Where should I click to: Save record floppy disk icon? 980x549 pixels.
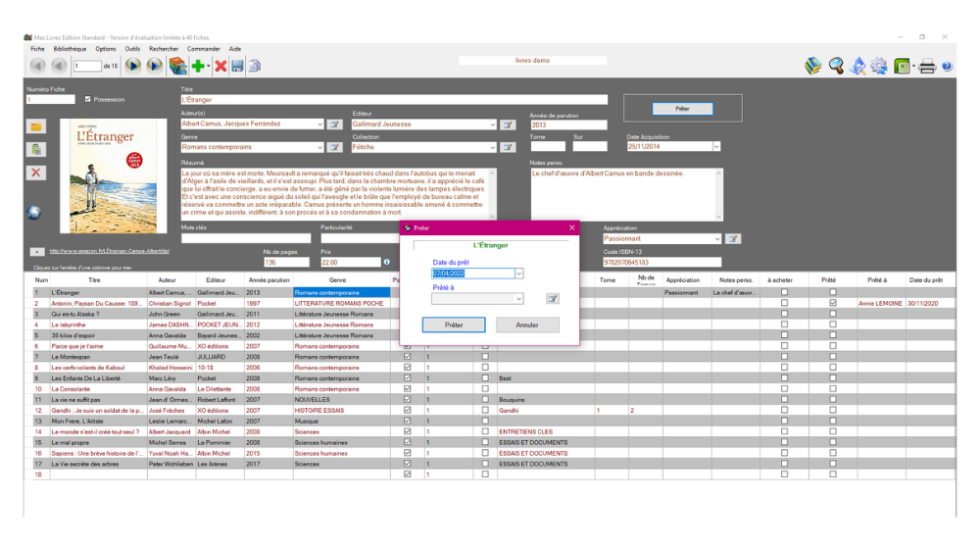pos(237,66)
